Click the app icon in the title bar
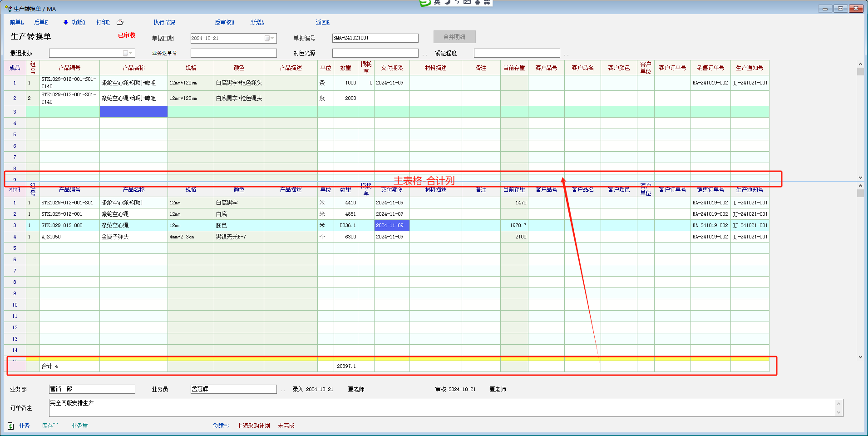Image resolution: width=868 pixels, height=436 pixels. pyautogui.click(x=8, y=9)
